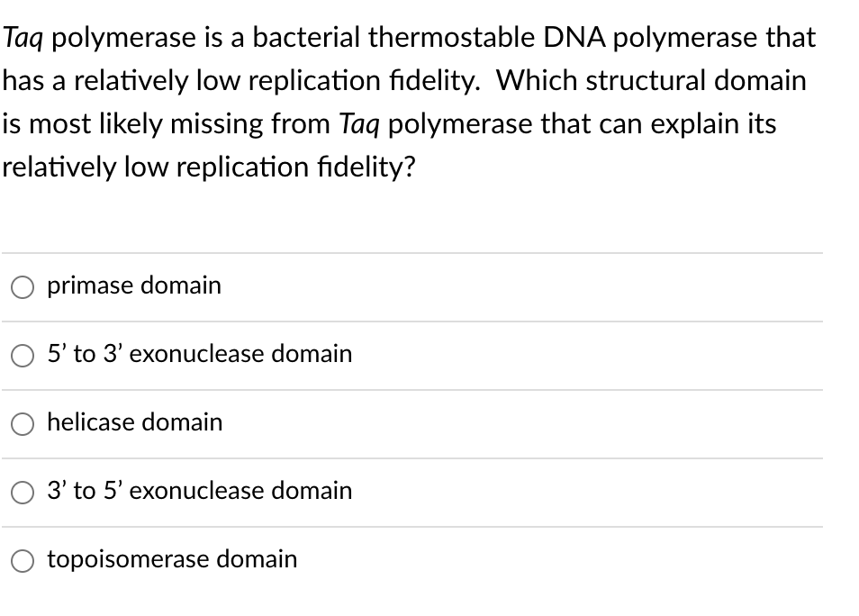Click the question paragraph about Taq polymerase
The image size is (859, 616).
(x=410, y=102)
